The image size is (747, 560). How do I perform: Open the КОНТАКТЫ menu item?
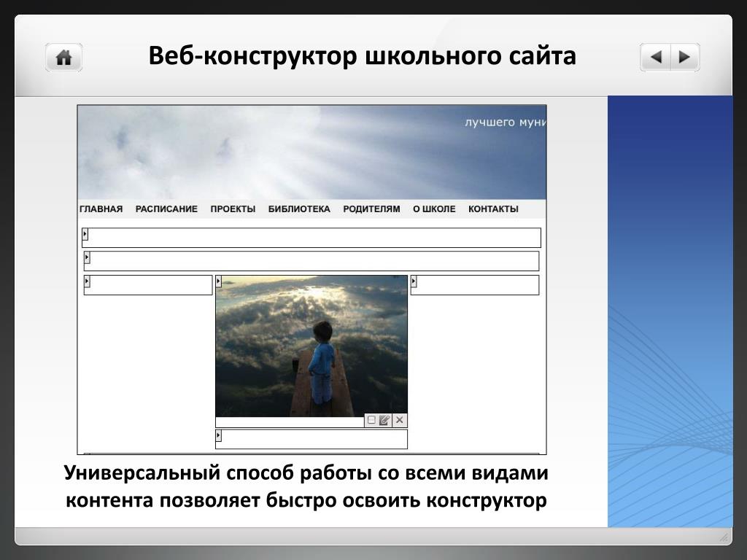(493, 209)
